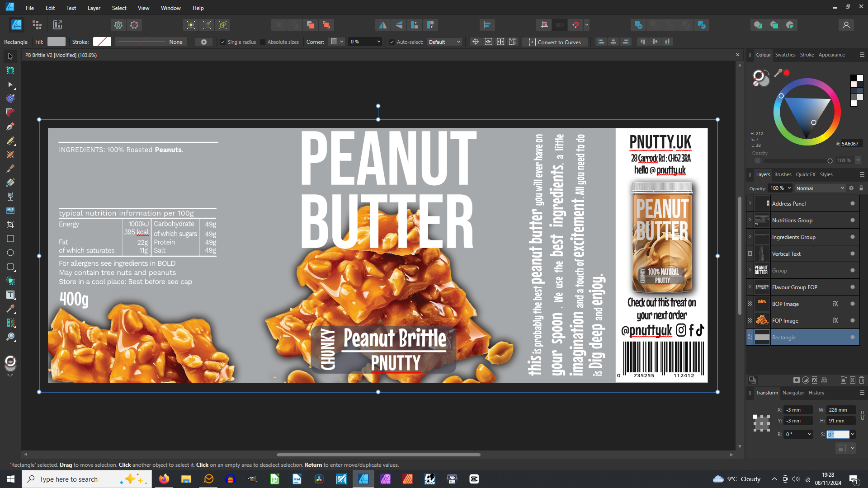This screenshot has width=868, height=488.
Task: Click the Mask Layer icon in Layers panel
Action: [x=797, y=380]
